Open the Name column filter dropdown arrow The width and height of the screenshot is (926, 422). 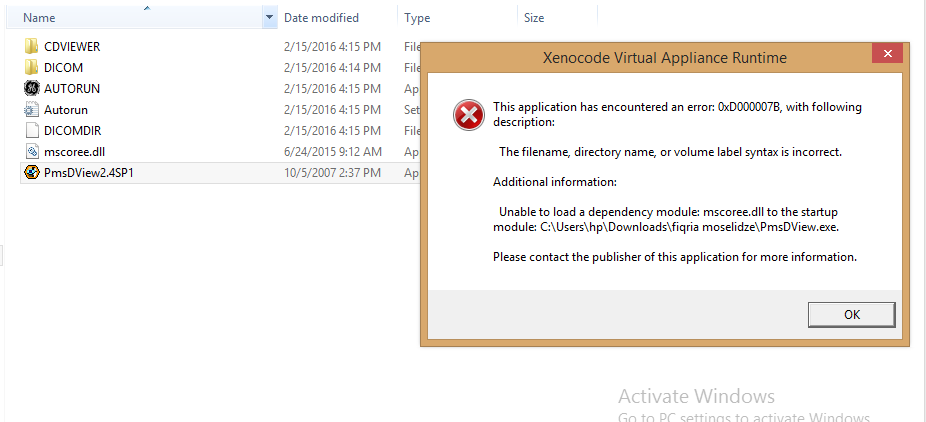[269, 18]
